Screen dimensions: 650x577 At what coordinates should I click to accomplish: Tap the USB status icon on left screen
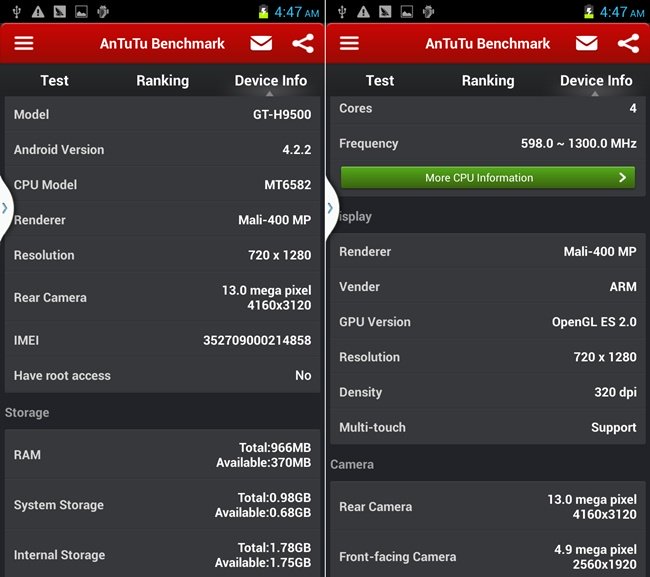[14, 12]
